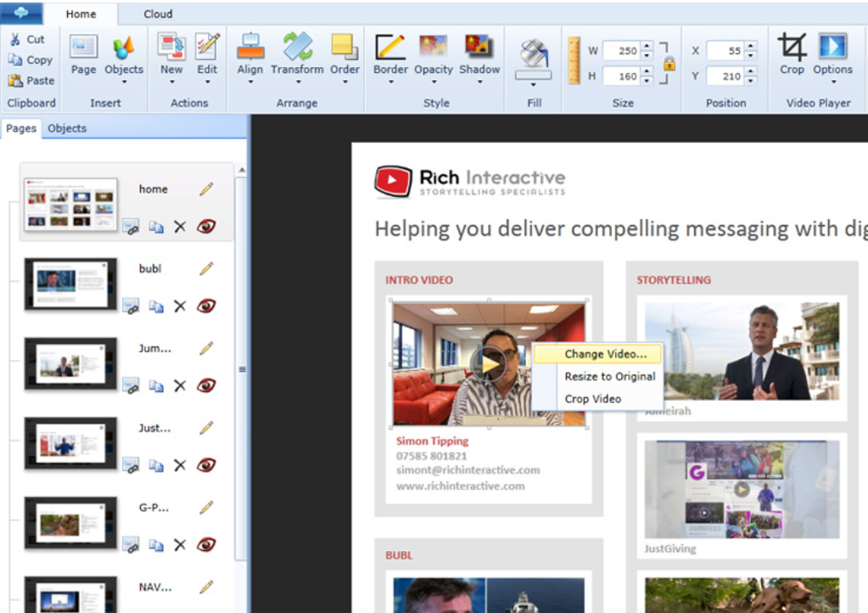Expand the Transform dropdown arrow
This screenshot has height=613, width=868.
click(x=298, y=82)
